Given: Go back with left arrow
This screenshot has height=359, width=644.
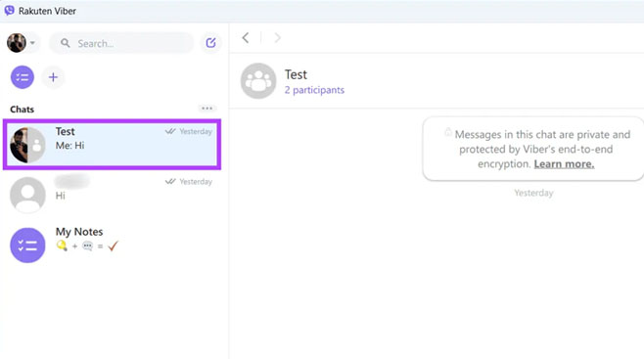Looking at the screenshot, I should click(246, 38).
